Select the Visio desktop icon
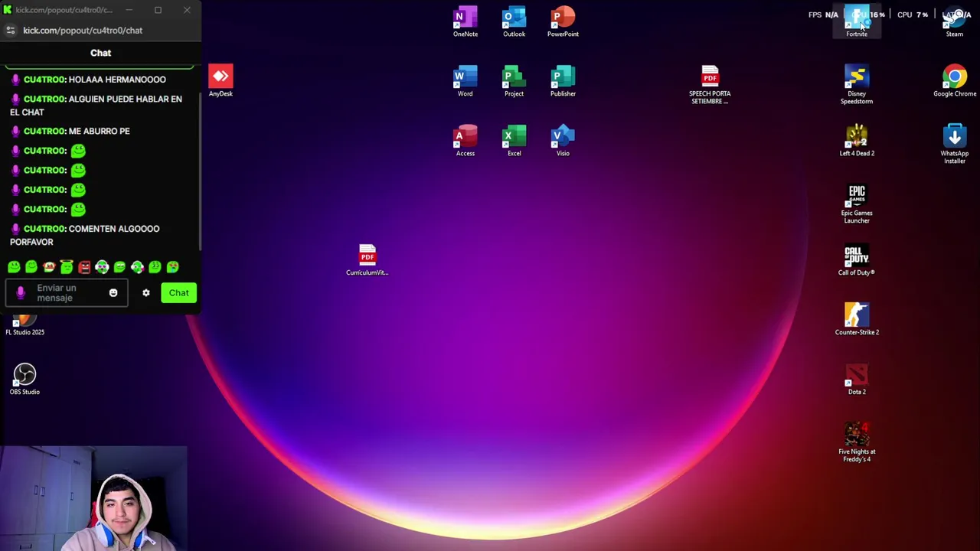 563,141
